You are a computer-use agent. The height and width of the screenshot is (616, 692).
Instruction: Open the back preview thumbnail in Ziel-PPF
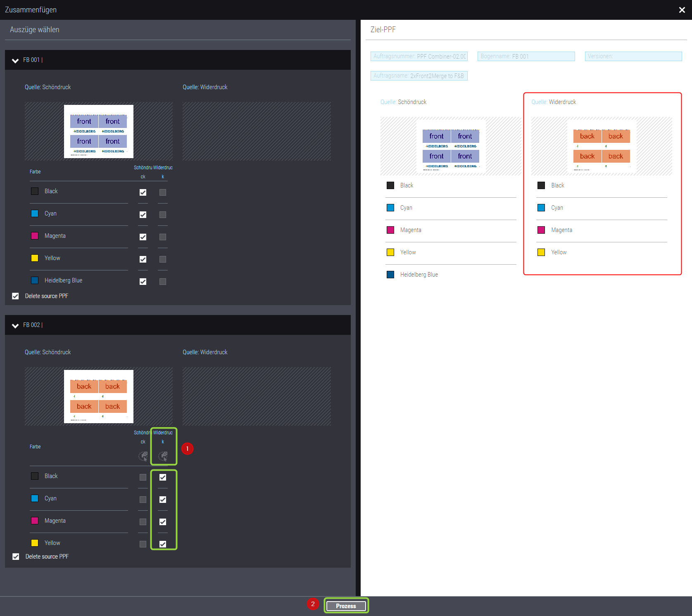pyautogui.click(x=602, y=146)
